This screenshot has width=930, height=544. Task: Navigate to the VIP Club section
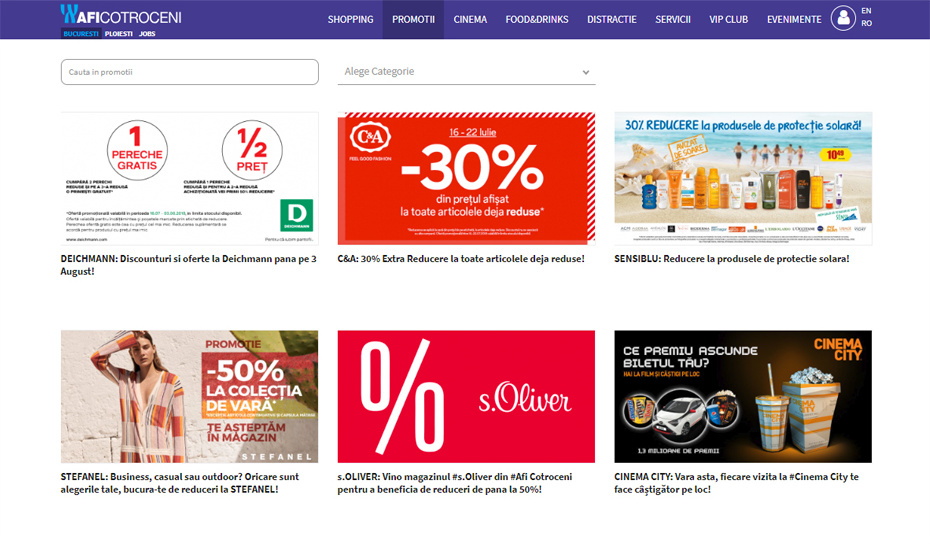pyautogui.click(x=728, y=19)
